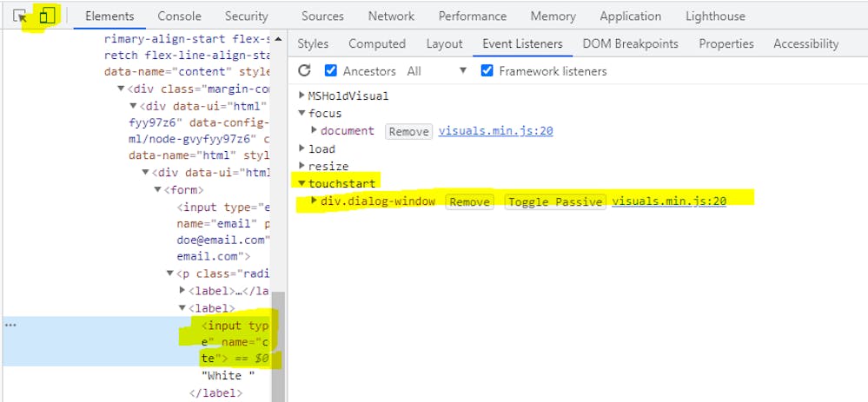
Task: Open the Lighthouse tab
Action: click(x=714, y=16)
